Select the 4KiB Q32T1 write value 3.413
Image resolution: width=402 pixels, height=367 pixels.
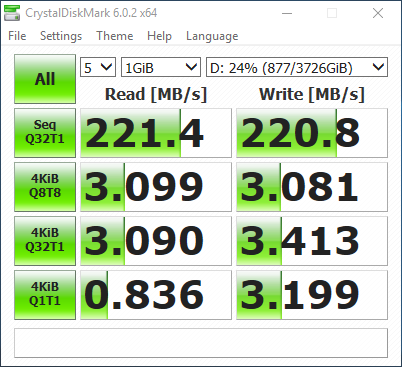[312, 241]
